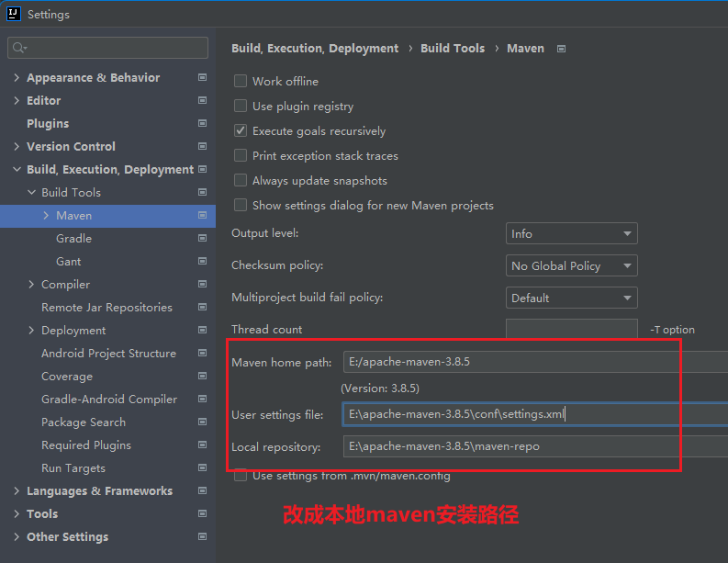
Task: Click the IntelliJ logo icon in title bar
Action: [14, 14]
